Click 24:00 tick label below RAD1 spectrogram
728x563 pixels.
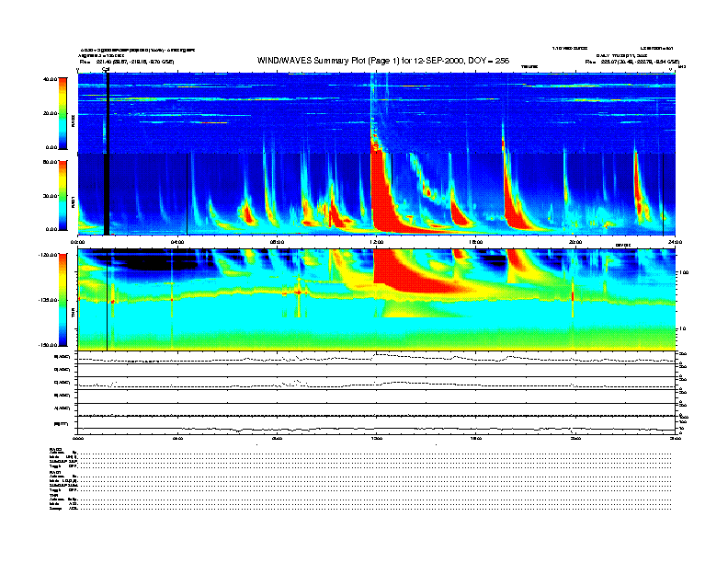675,242
